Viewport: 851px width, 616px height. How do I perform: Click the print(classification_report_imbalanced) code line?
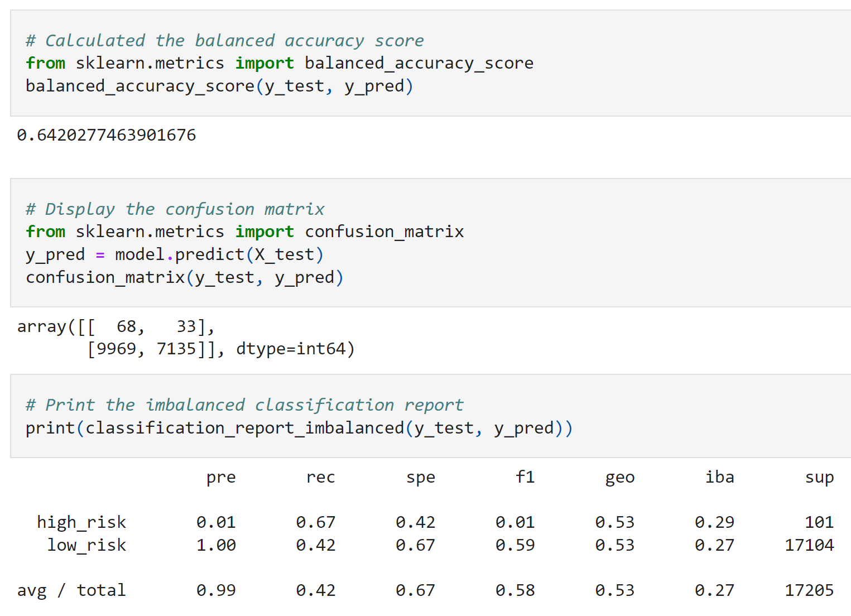300,428
